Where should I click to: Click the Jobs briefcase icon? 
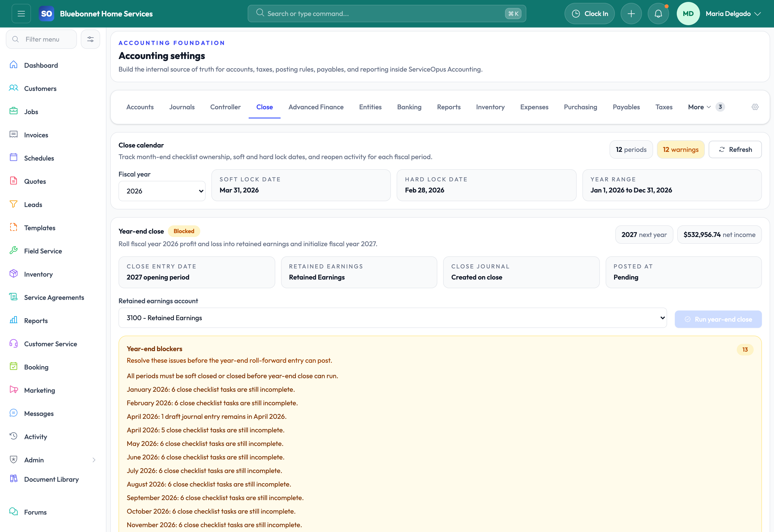point(13,111)
